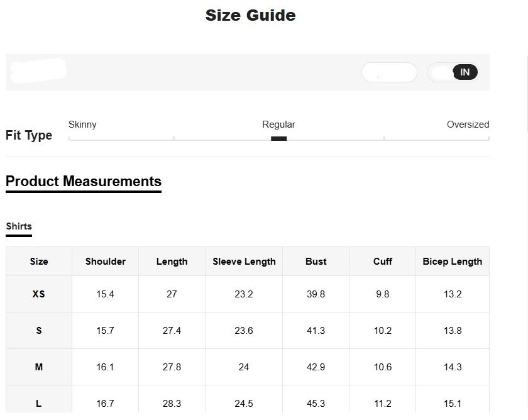The width and height of the screenshot is (528, 420).
Task: Click the Product Measurements heading
Action: [84, 181]
